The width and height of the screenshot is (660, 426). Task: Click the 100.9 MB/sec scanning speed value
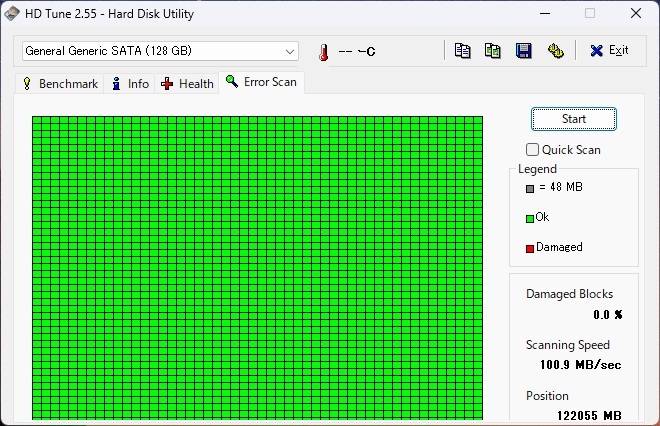[580, 365]
